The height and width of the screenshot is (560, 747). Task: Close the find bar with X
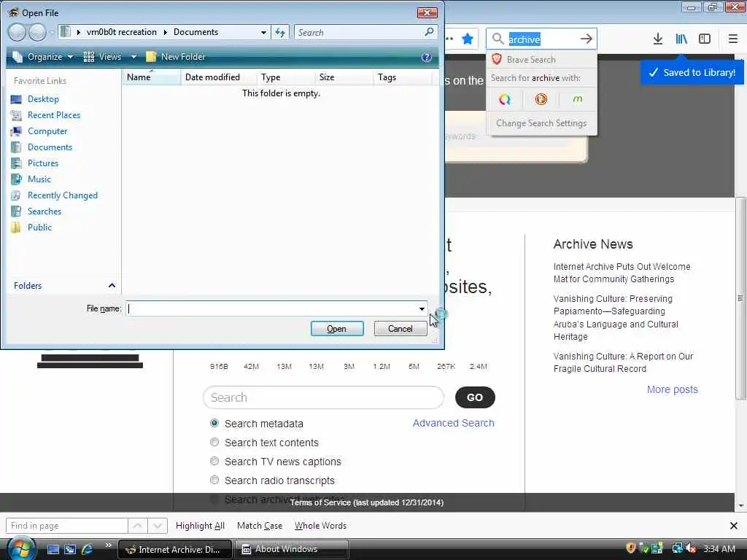(734, 526)
